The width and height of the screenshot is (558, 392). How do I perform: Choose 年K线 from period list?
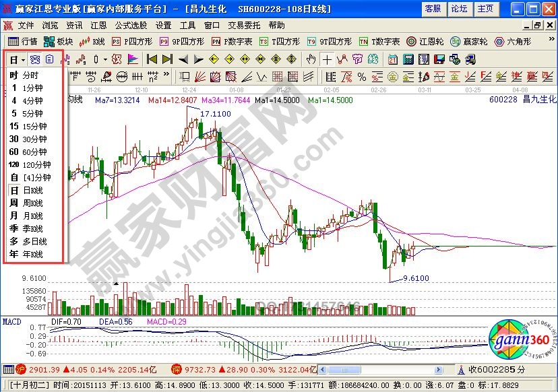click(27, 255)
